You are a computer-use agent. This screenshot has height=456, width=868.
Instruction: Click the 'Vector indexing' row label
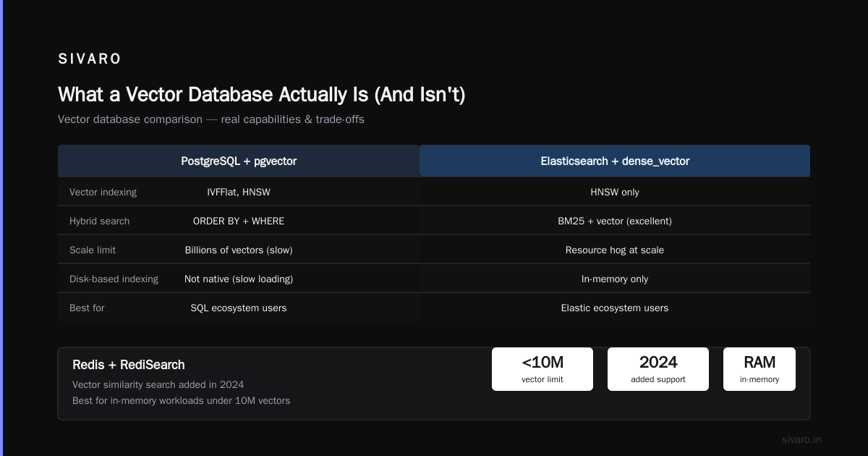[103, 192]
